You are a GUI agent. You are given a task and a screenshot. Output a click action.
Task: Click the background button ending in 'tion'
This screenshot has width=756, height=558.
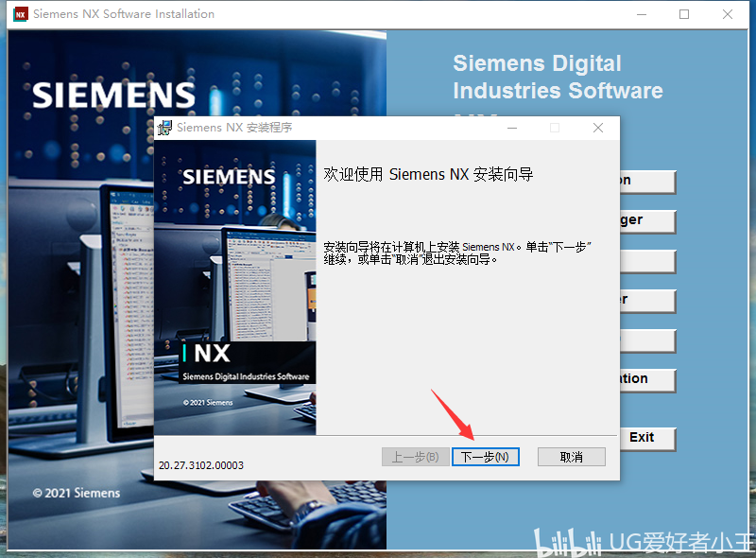tap(647, 380)
